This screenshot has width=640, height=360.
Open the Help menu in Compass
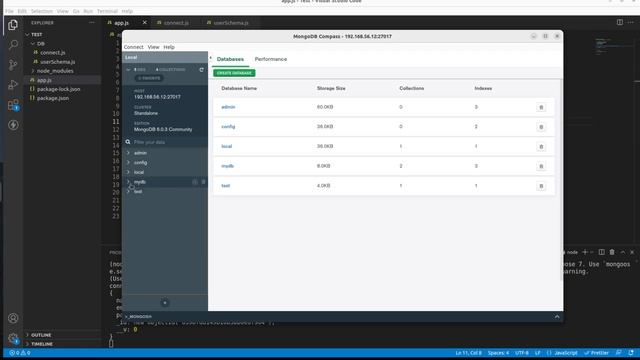169,47
